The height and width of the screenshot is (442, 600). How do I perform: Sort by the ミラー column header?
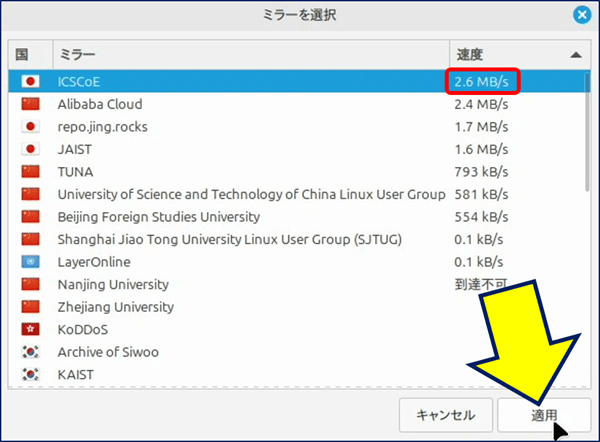pyautogui.click(x=251, y=55)
